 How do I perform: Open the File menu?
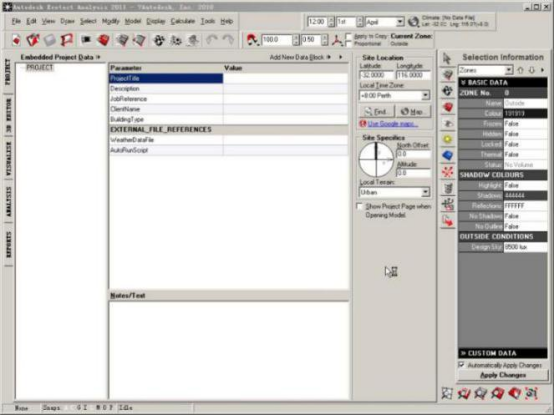[16, 21]
